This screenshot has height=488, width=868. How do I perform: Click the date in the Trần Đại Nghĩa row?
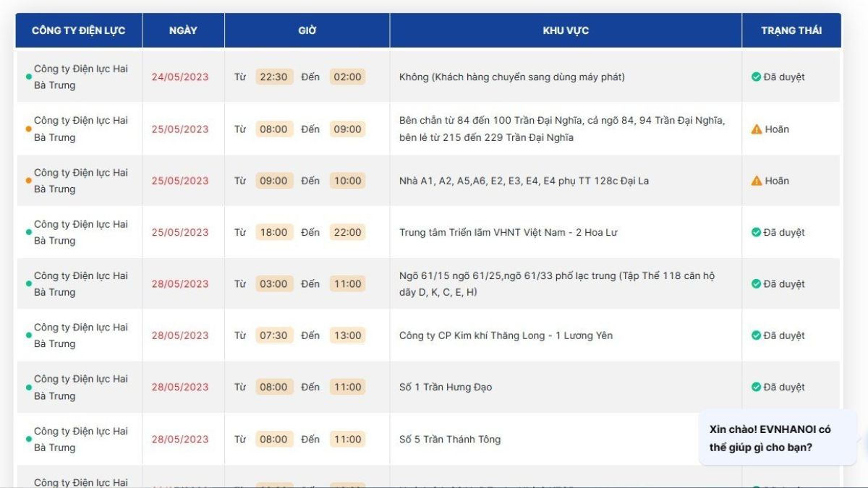(x=180, y=129)
